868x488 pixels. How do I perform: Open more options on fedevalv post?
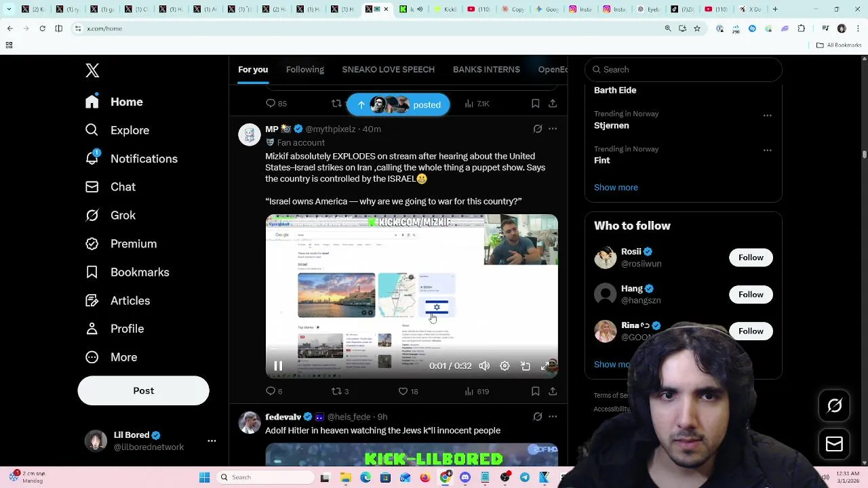click(x=553, y=417)
